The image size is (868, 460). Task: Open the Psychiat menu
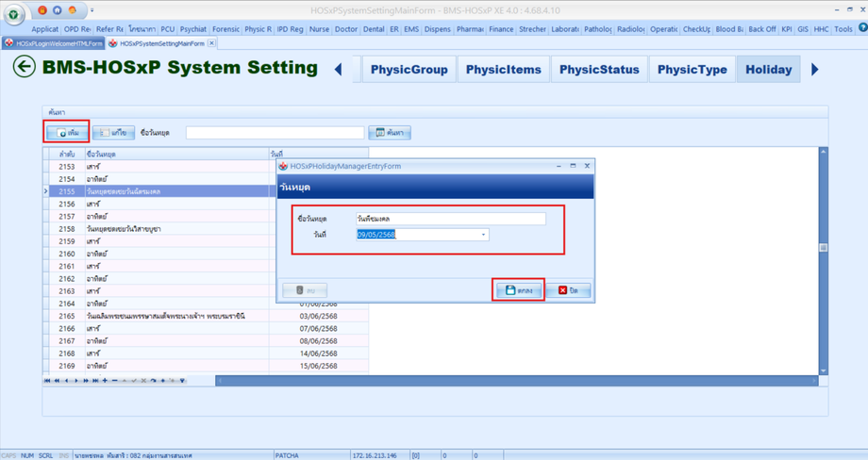(x=193, y=29)
